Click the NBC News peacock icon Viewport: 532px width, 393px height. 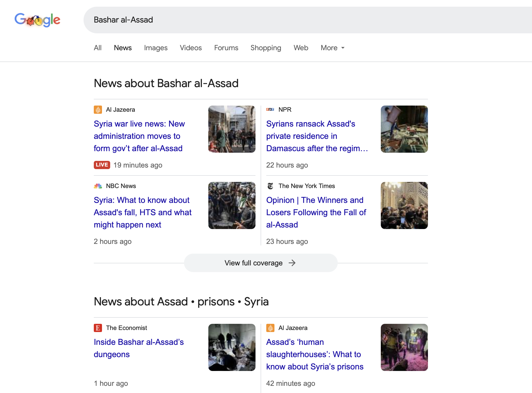(98, 186)
